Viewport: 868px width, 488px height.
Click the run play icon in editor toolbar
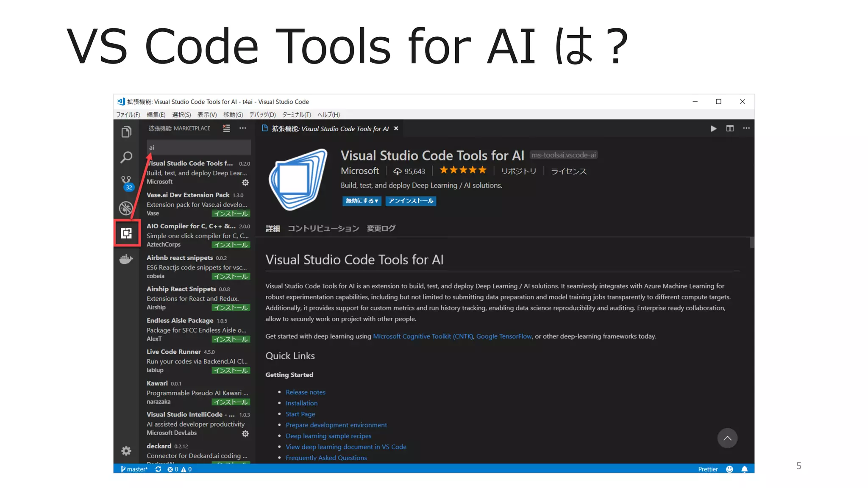pos(714,128)
